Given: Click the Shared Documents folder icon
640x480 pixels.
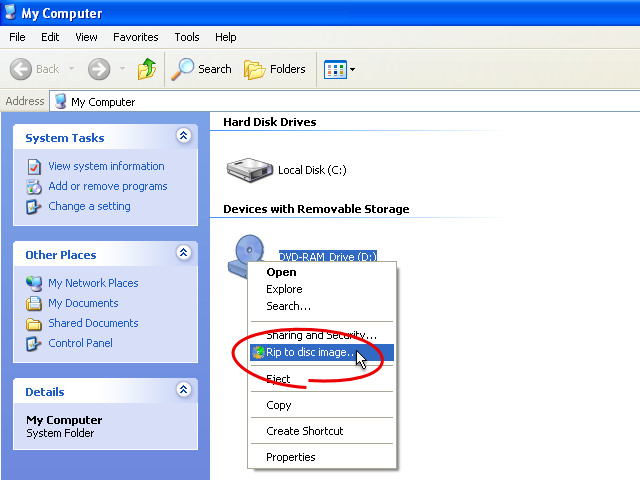Looking at the screenshot, I should coord(34,324).
